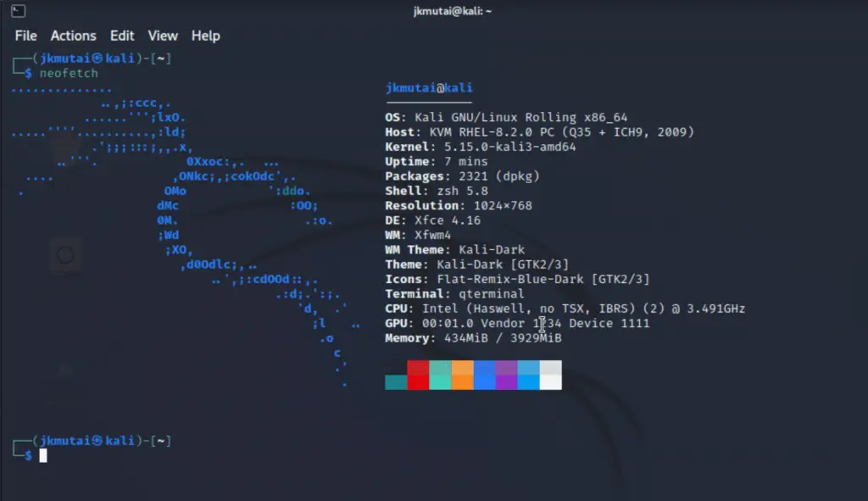Click the red color block
The width and height of the screenshot is (868, 501).
[x=418, y=375]
